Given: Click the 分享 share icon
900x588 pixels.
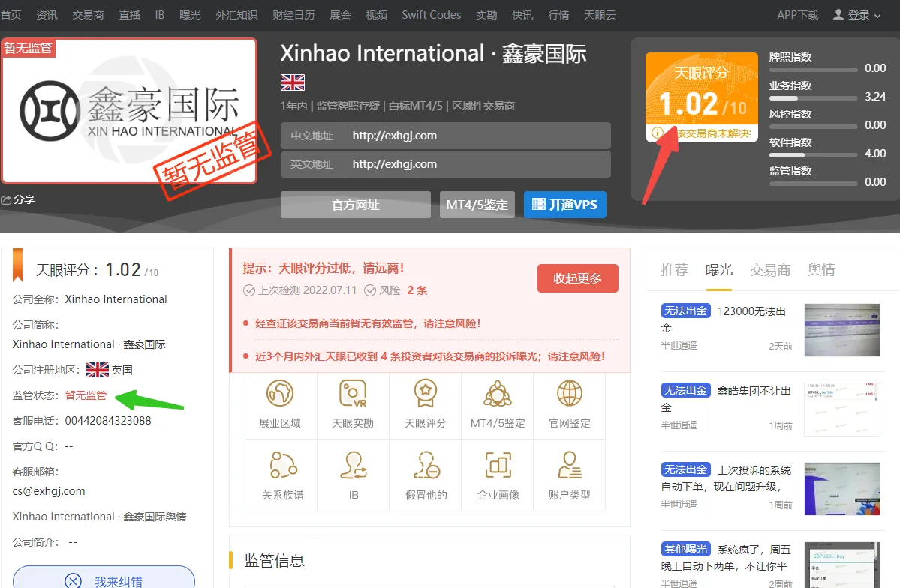Looking at the screenshot, I should [x=6, y=199].
